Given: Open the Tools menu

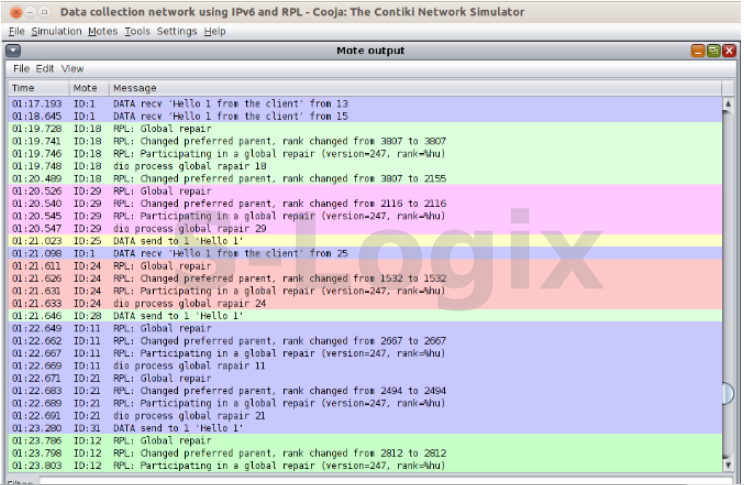Looking at the screenshot, I should [137, 31].
